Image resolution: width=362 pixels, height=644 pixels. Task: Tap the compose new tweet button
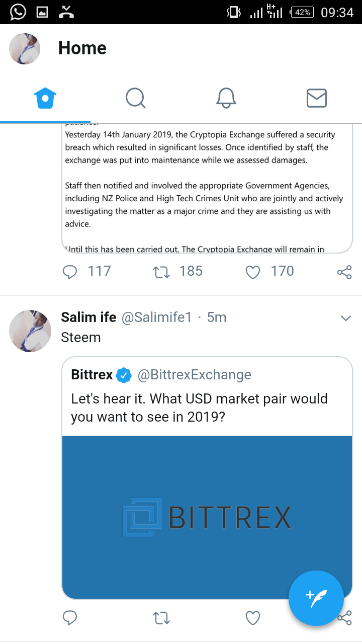(316, 598)
